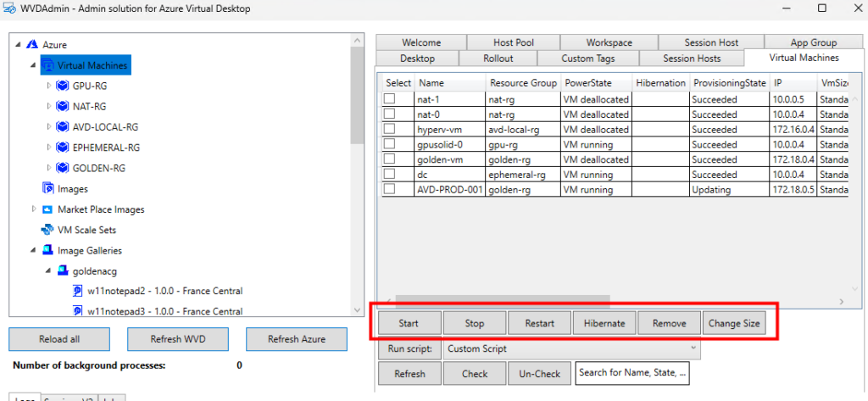Click the goldenacg gallery icon
The image size is (868, 401).
click(63, 270)
